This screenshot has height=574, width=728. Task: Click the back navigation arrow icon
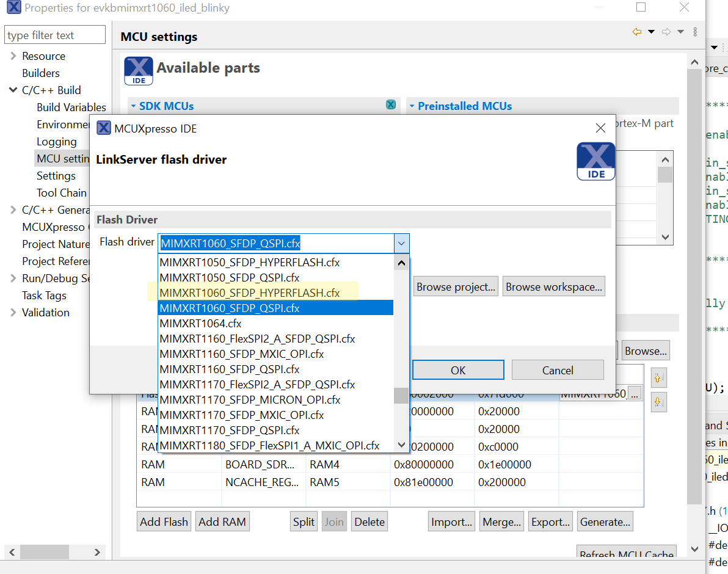tap(637, 32)
